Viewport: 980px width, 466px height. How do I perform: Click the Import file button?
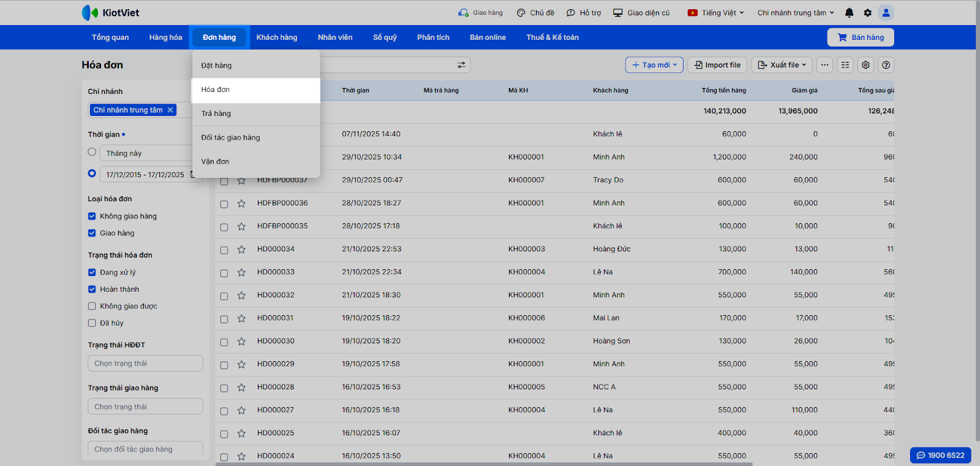coord(717,65)
